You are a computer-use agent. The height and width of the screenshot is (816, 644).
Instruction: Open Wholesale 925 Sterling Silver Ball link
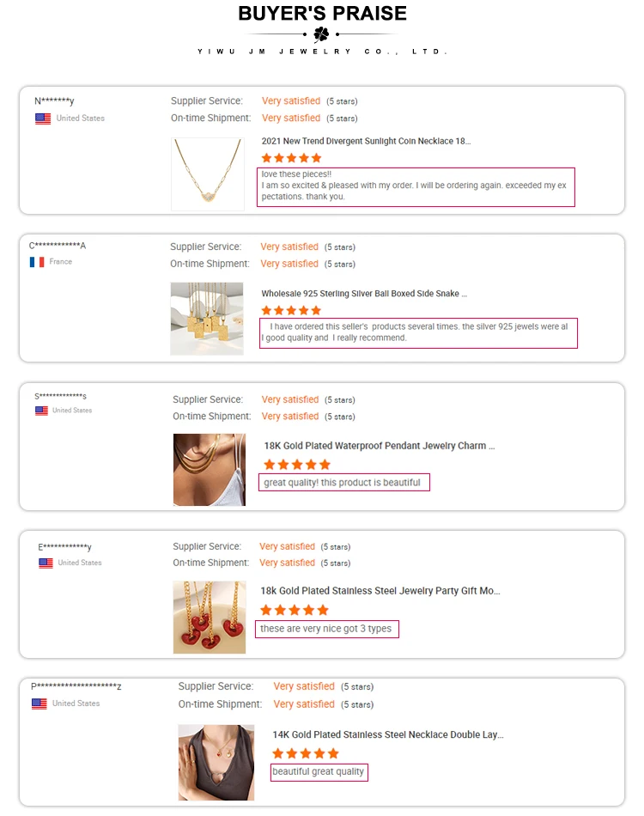coord(364,294)
